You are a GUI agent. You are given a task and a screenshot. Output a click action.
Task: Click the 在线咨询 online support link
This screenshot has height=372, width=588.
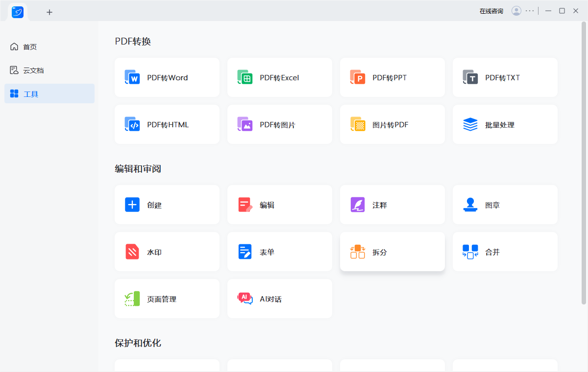pos(490,10)
